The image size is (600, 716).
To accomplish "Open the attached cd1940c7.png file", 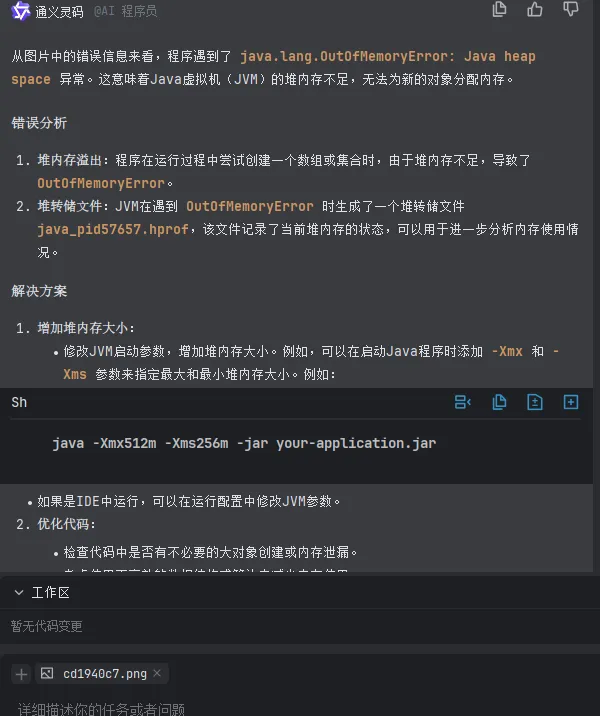I will [104, 673].
